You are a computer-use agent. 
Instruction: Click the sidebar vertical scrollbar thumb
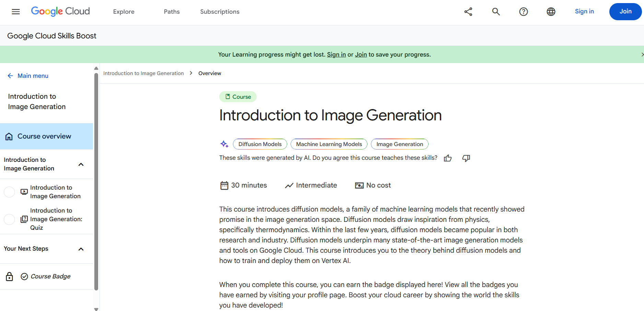[96, 181]
